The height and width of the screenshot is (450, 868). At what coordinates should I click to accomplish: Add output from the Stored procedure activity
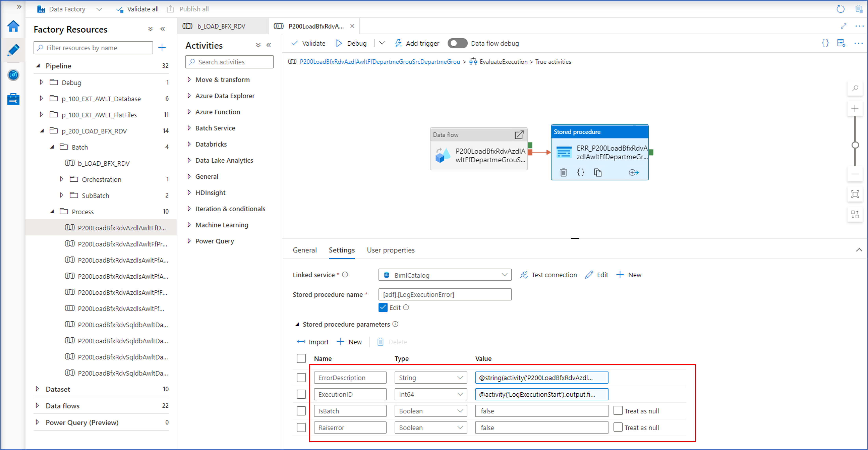pyautogui.click(x=633, y=173)
